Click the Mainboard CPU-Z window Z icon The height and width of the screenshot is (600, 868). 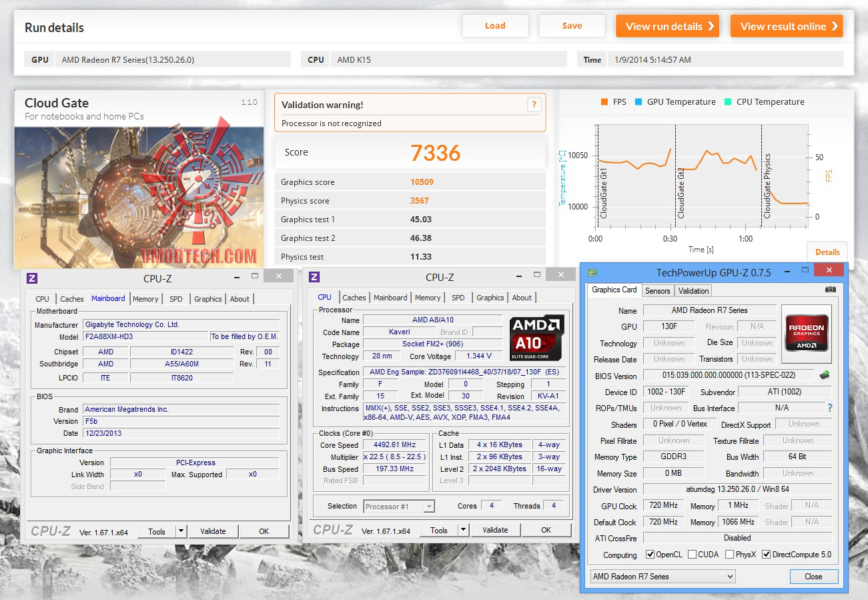[x=32, y=278]
